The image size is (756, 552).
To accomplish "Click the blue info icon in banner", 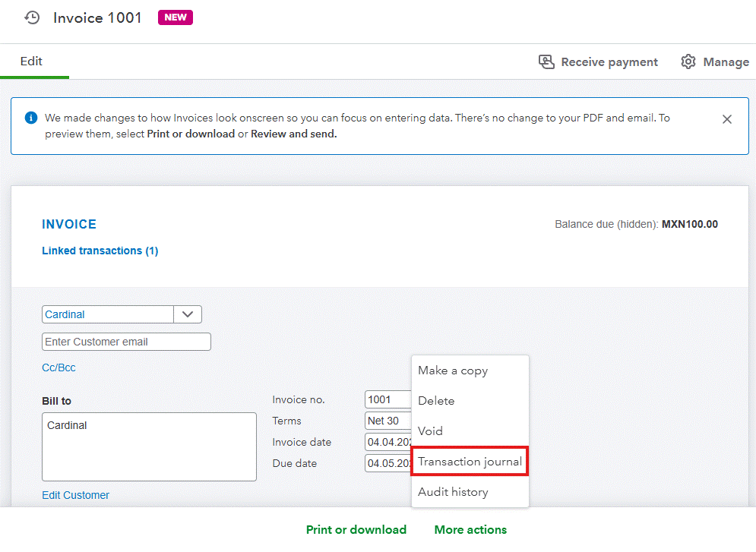I will (30, 118).
